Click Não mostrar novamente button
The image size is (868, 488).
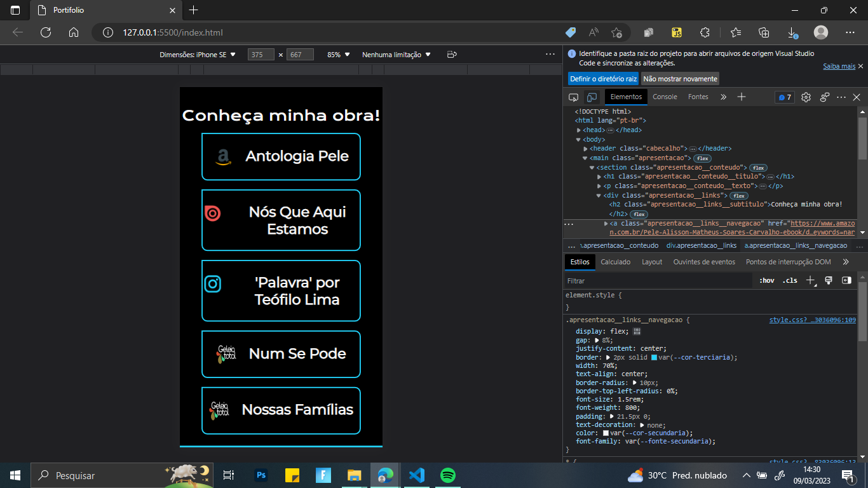tap(680, 79)
